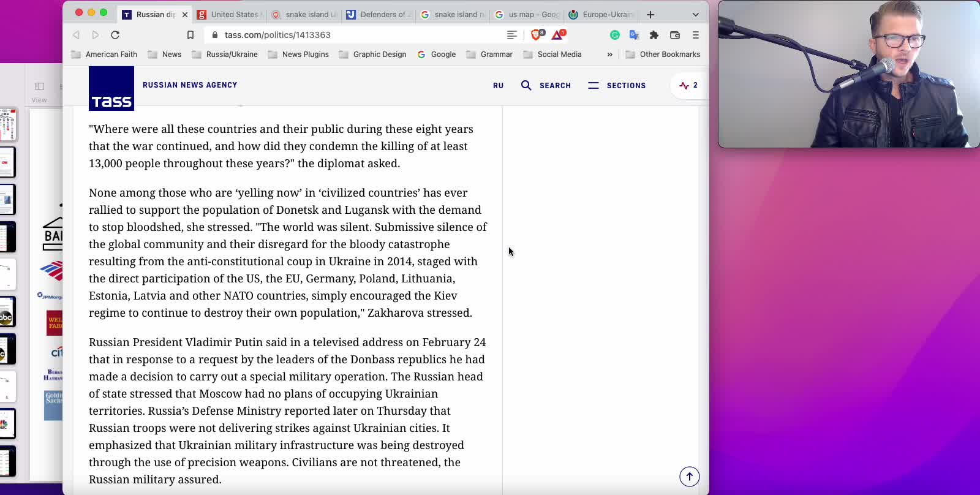The height and width of the screenshot is (495, 980).
Task: Switch to the Europe-Ukraine tab
Action: (x=601, y=15)
